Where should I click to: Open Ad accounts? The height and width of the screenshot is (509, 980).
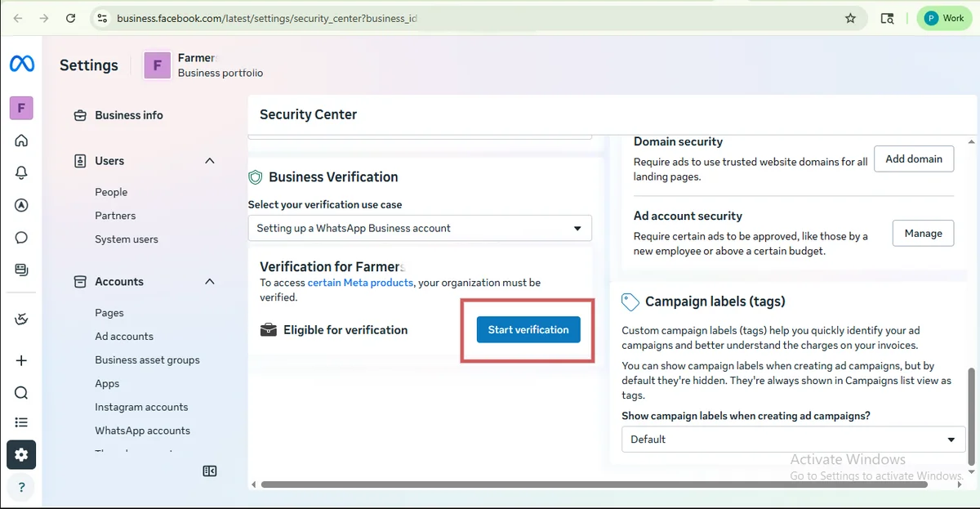pyautogui.click(x=124, y=337)
